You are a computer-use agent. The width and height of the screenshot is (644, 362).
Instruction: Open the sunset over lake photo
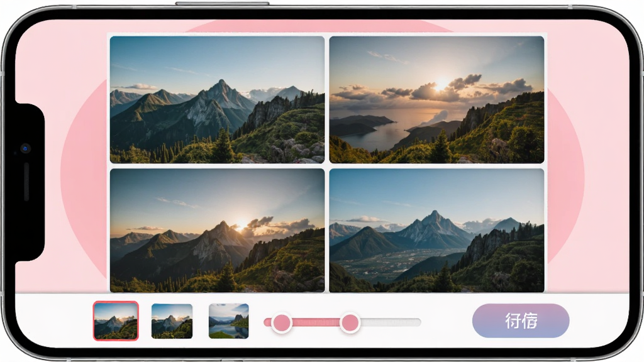tap(436, 100)
